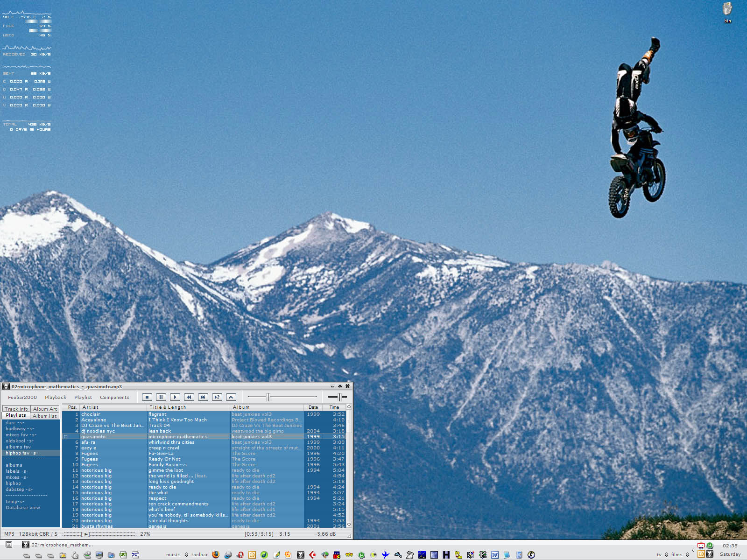The width and height of the screenshot is (747, 560).
Task: Click the seek bar slider handle
Action: pyautogui.click(x=268, y=397)
